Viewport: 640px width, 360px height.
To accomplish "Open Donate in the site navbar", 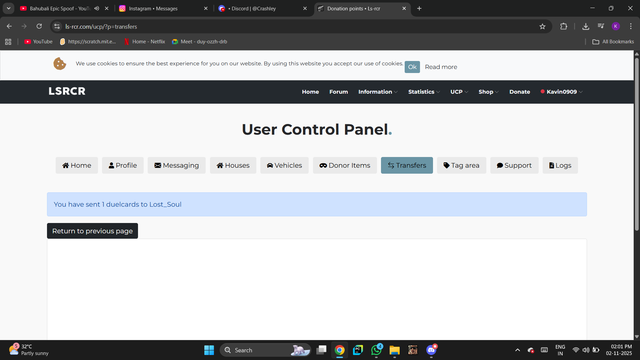I will click(520, 92).
